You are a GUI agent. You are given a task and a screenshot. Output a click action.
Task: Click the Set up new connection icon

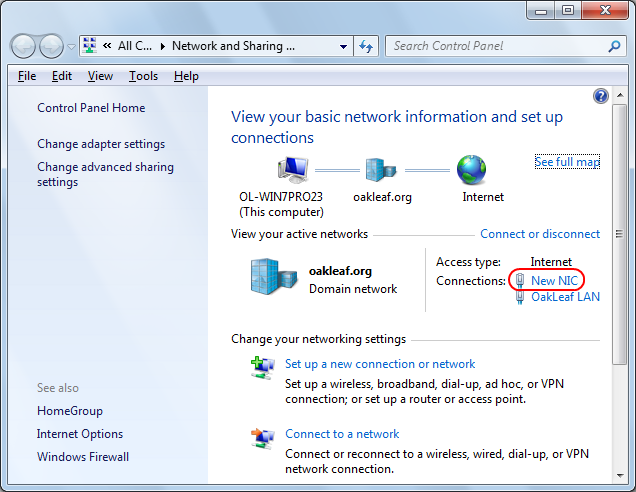(262, 368)
